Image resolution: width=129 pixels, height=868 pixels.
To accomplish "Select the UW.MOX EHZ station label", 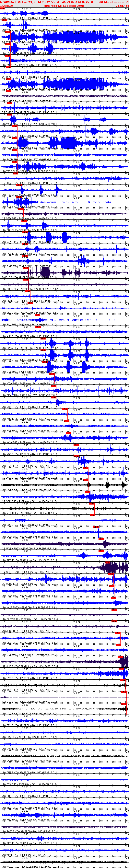I will tap(29, 407).
